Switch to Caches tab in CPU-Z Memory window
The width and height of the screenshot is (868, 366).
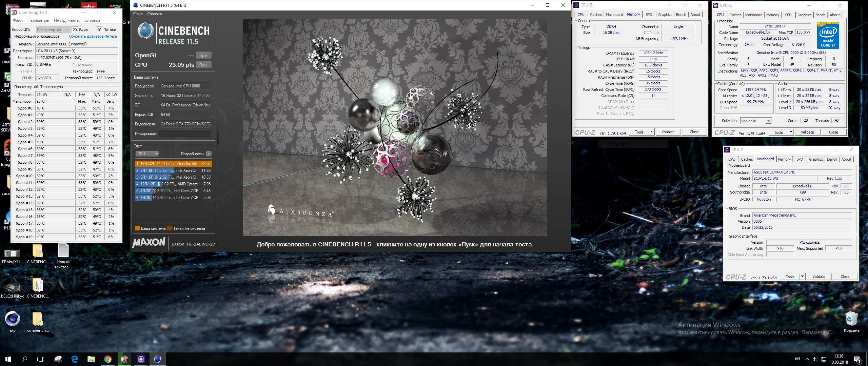[596, 15]
